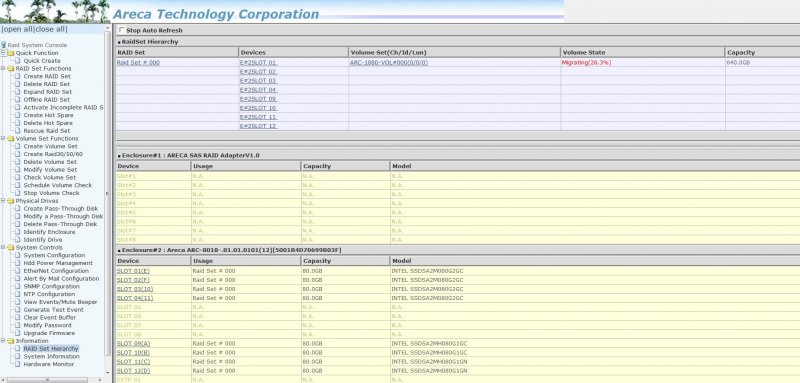Open Upgrade Firmware
The height and width of the screenshot is (383, 800).
[x=49, y=333]
